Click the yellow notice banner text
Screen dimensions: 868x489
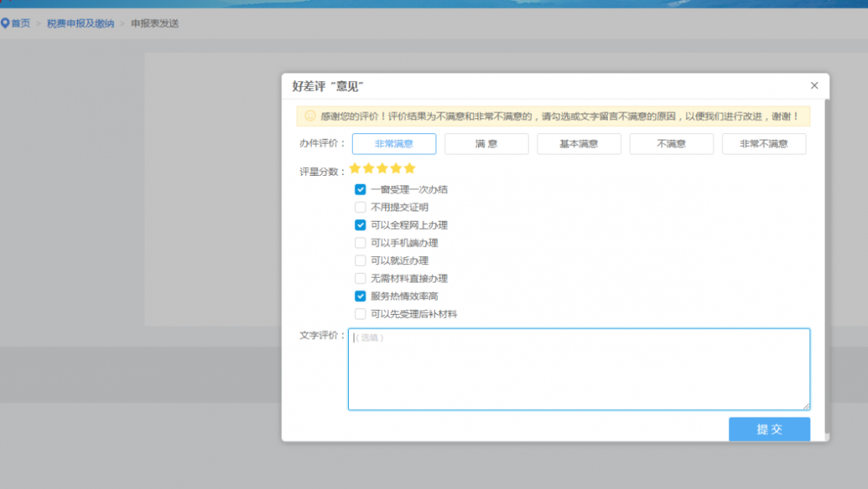coord(559,116)
